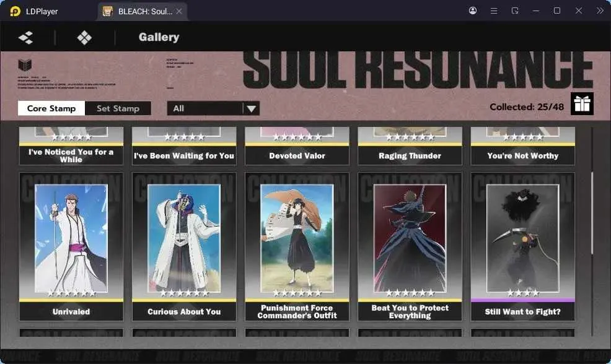Select Punishment Force Commander's Outfit card
The width and height of the screenshot is (611, 364).
[x=297, y=247]
